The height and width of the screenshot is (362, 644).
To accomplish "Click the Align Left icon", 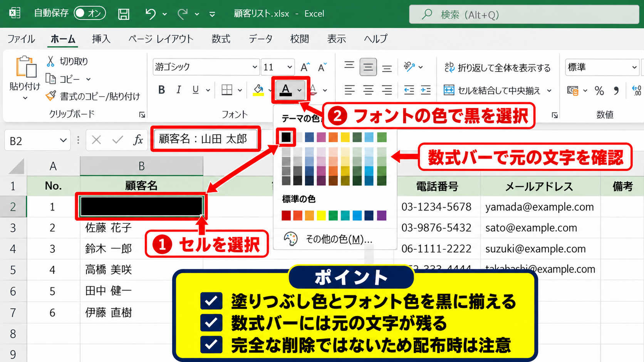I will tap(349, 90).
